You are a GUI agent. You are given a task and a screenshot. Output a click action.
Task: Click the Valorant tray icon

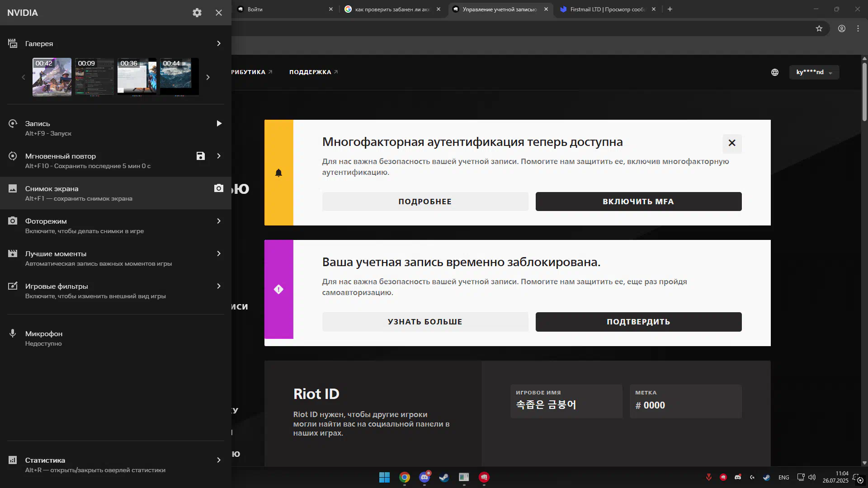[709, 477]
